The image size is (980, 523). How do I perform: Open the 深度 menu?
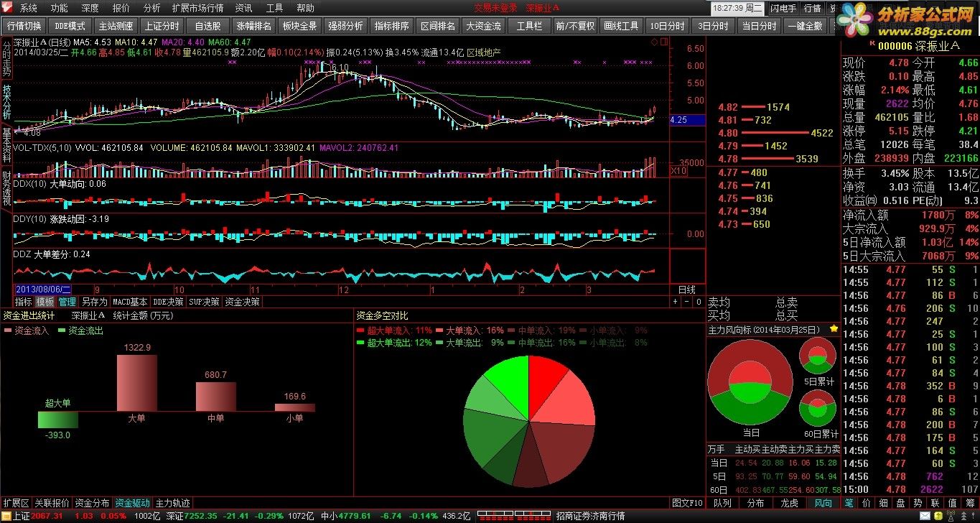[90, 9]
